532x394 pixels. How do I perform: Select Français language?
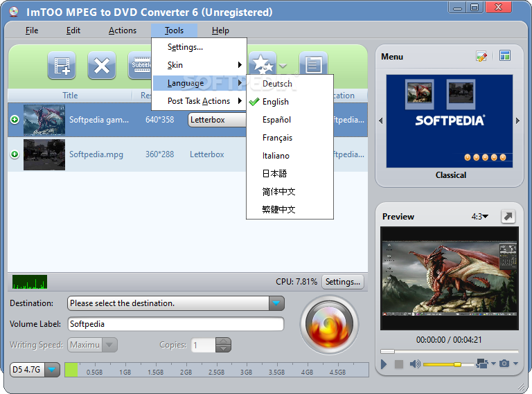290,138
